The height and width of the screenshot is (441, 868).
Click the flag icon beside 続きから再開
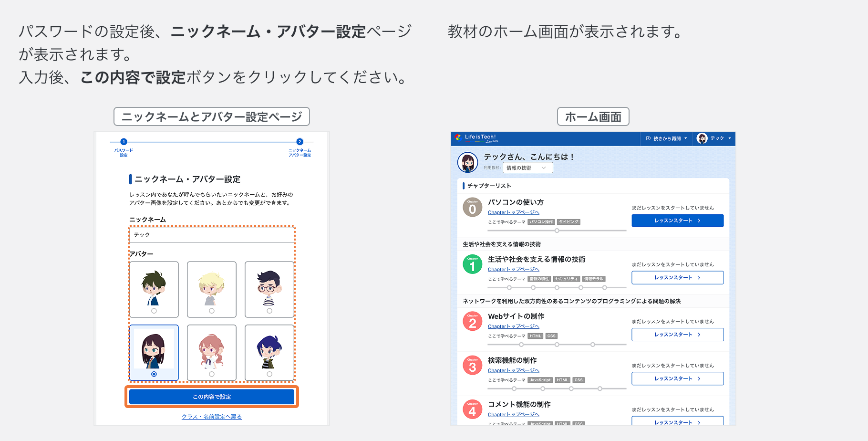(648, 139)
